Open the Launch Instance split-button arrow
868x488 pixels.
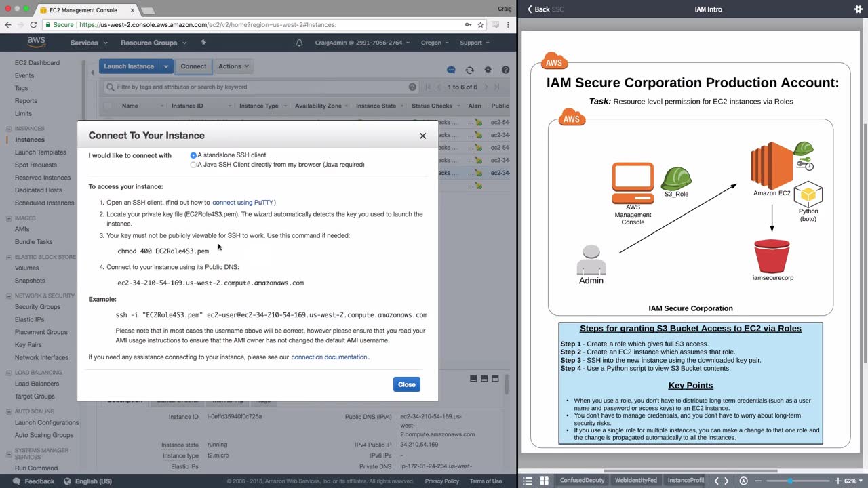pos(166,66)
